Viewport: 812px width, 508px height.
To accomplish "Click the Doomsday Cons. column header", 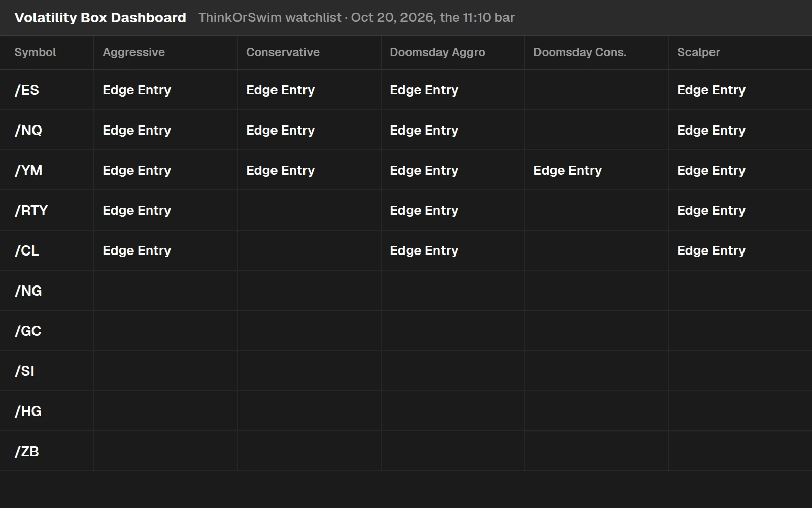I will [596, 52].
